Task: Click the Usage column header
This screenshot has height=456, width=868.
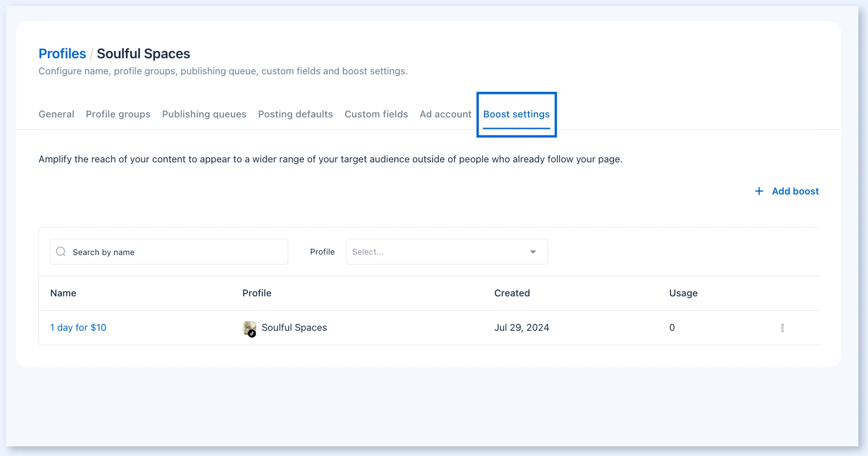Action: point(683,293)
